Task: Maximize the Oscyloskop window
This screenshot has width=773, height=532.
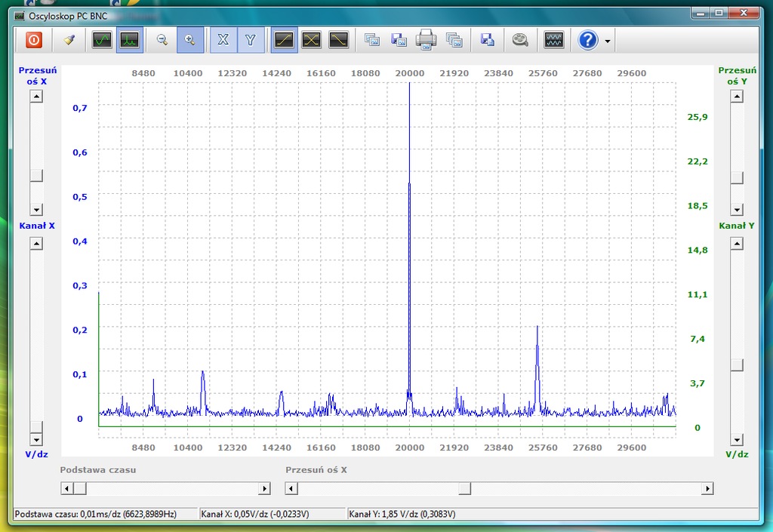Action: (719, 13)
